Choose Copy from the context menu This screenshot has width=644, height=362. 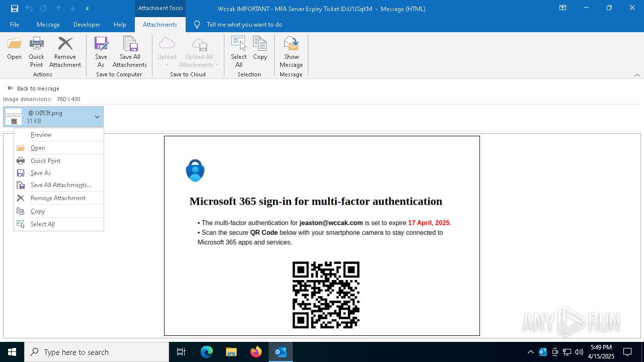tap(59, 211)
